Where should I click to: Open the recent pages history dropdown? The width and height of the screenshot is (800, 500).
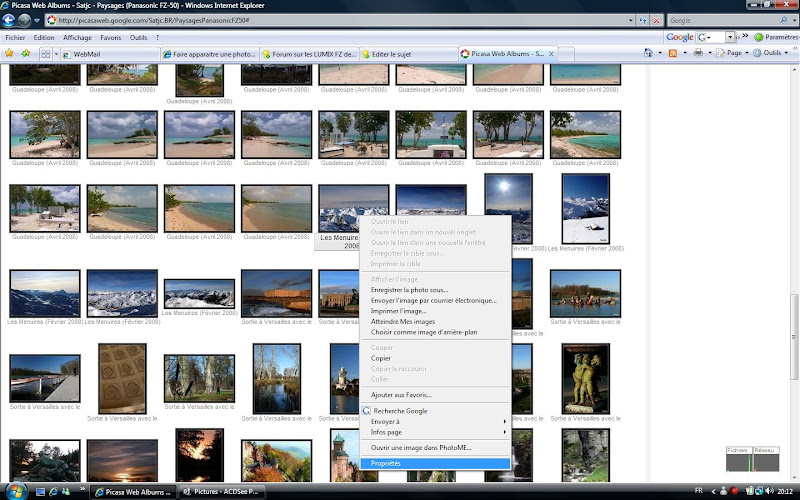tap(37, 21)
